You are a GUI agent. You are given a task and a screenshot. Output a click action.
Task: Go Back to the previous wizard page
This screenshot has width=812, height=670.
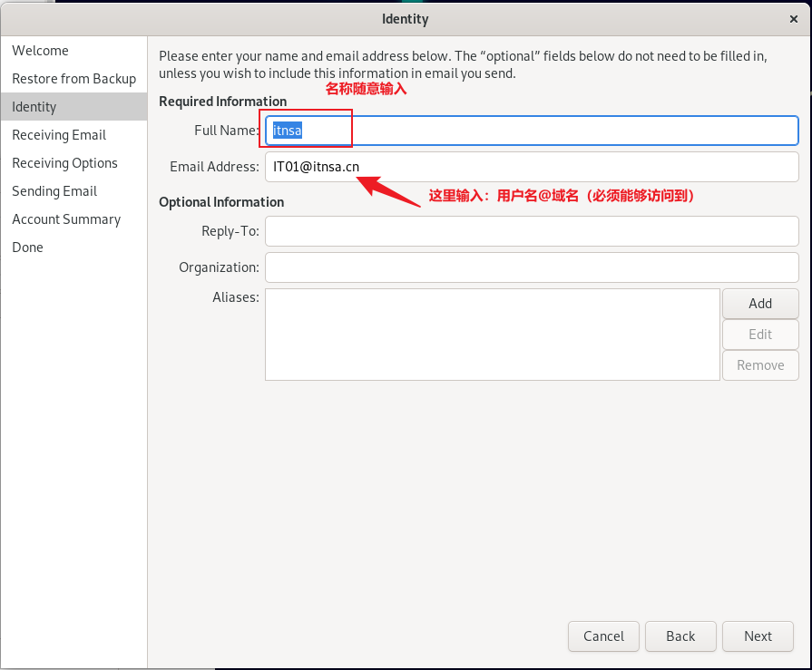coord(680,636)
